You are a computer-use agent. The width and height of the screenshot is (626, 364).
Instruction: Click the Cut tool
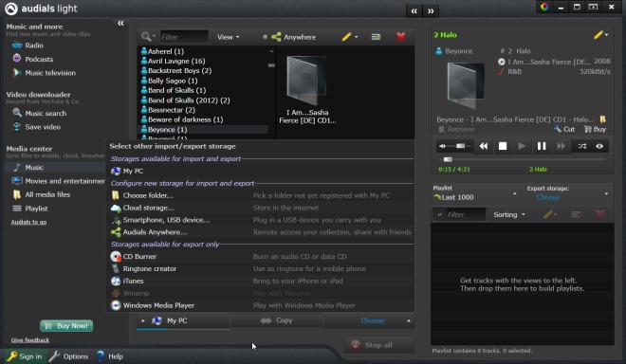[x=564, y=129]
